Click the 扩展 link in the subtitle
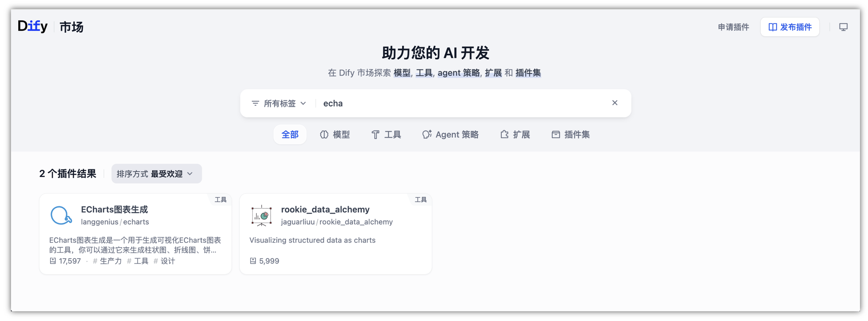Screen dimensions: 868x321 493,73
